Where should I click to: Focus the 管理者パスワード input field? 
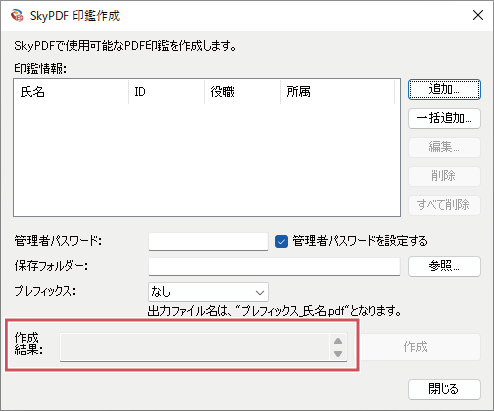208,241
